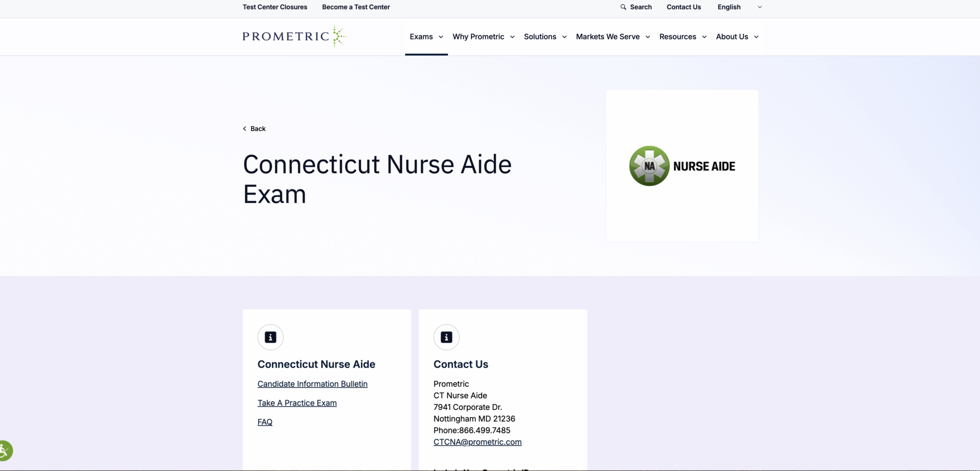Screen dimensions: 980x471
Task: Click Test Center Closures
Action: click(x=274, y=7)
